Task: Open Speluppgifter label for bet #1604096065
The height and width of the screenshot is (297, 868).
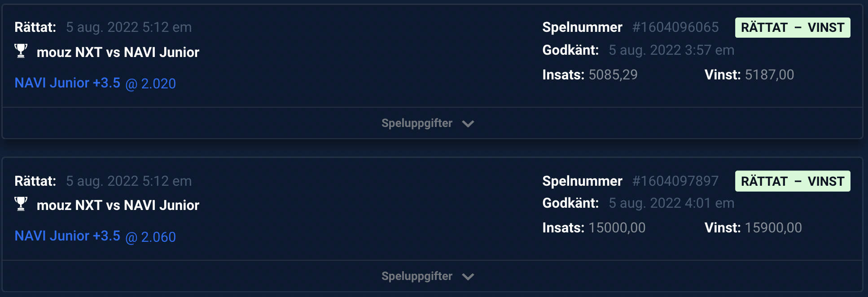Action: pos(416,123)
